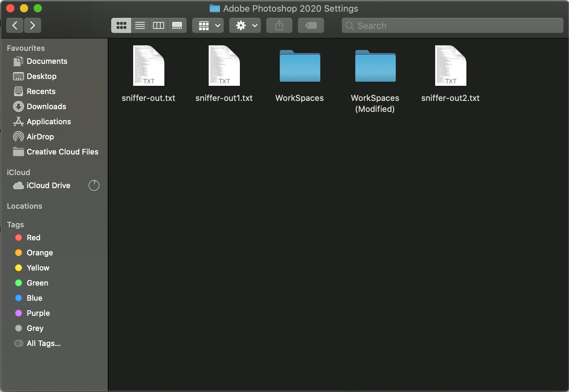The width and height of the screenshot is (569, 392).
Task: Open the Documents sidebar item
Action: pyautogui.click(x=46, y=61)
